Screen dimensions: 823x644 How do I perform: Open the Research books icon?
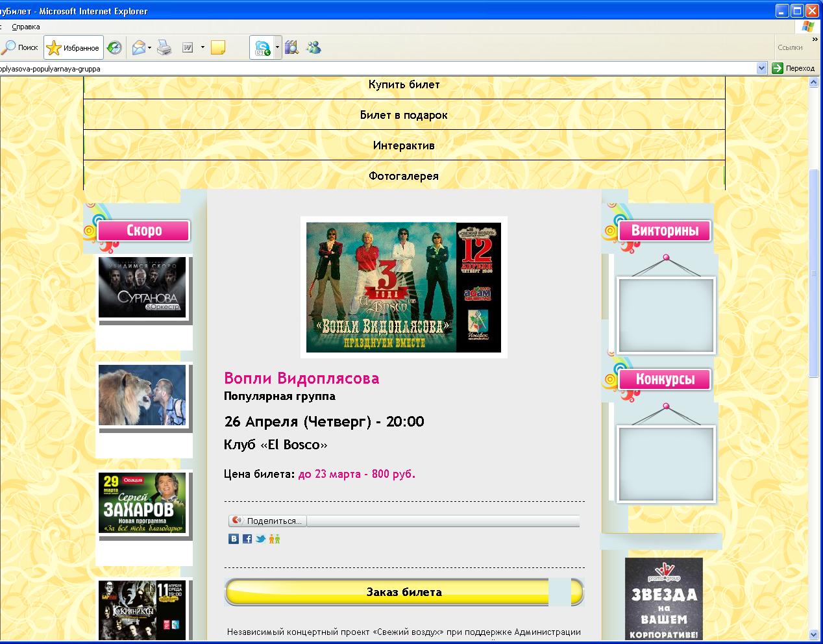[291, 47]
